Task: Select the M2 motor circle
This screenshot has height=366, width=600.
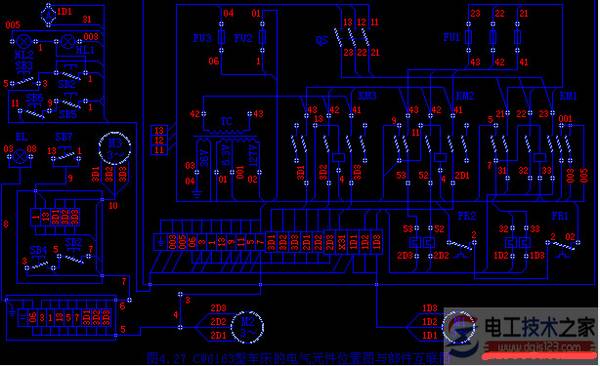Action: [247, 326]
